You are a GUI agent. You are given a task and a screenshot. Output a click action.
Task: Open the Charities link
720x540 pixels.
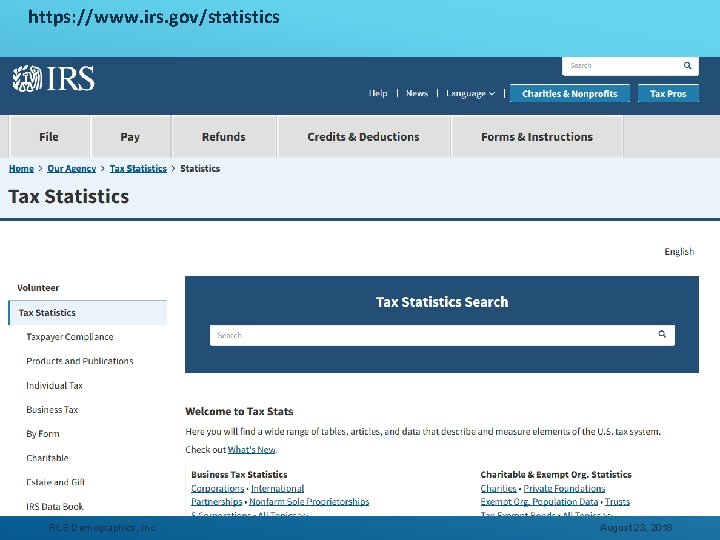click(x=499, y=488)
